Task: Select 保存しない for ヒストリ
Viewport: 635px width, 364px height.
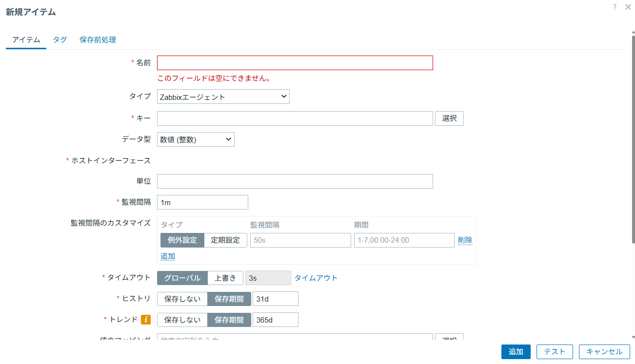Action: [x=182, y=299]
